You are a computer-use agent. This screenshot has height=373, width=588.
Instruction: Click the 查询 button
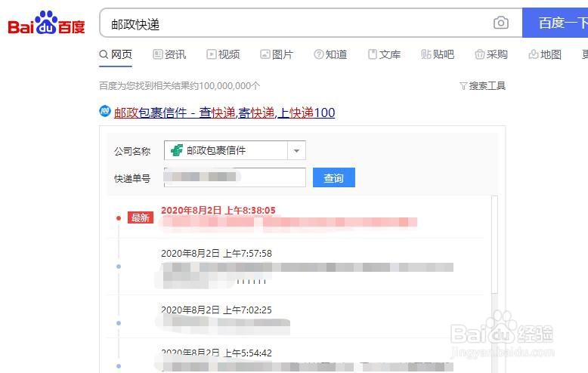334,177
